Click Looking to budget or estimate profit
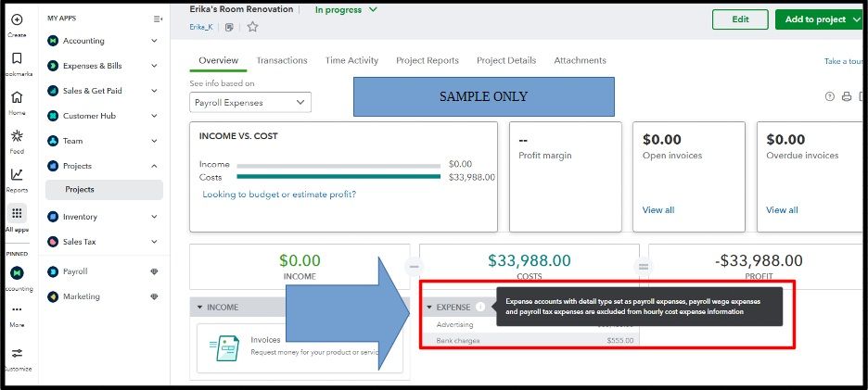The height and width of the screenshot is (390, 868). point(279,195)
